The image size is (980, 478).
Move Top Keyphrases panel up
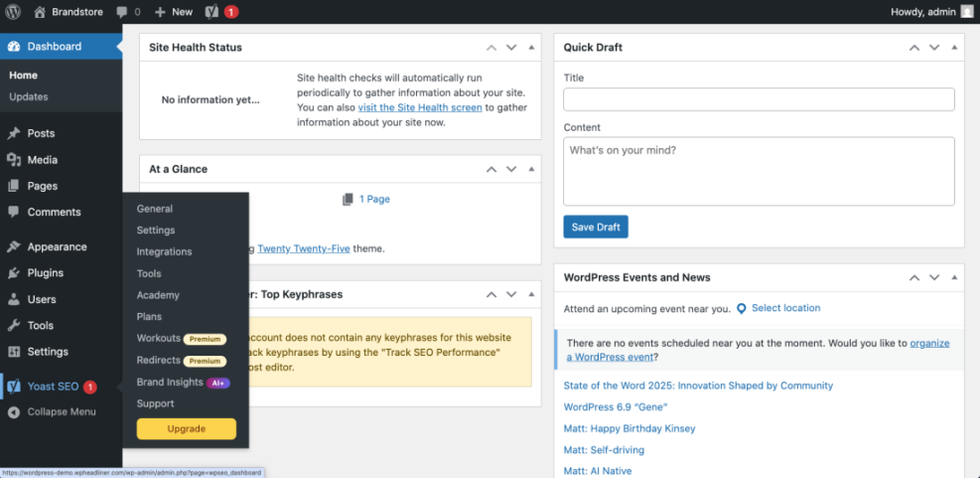[491, 294]
